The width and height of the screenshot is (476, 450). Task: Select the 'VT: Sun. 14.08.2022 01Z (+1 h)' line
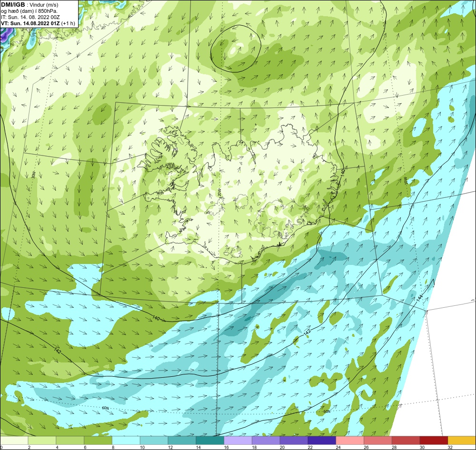coord(38,23)
